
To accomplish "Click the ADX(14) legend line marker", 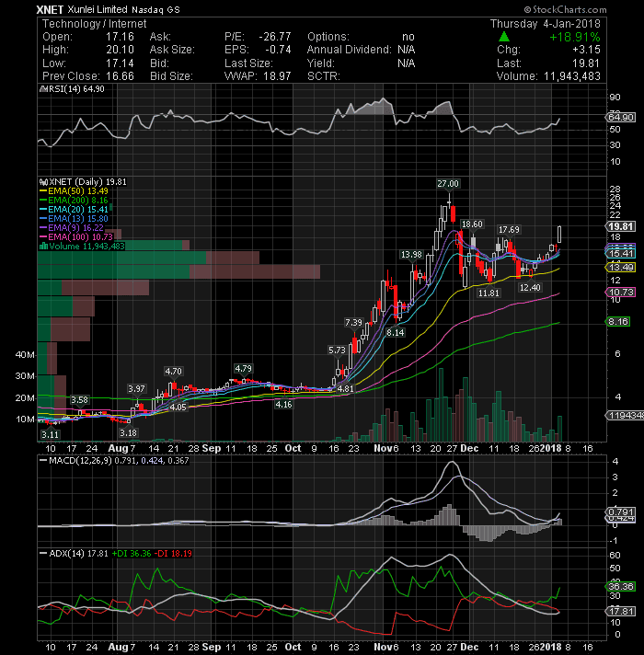I will (43, 553).
